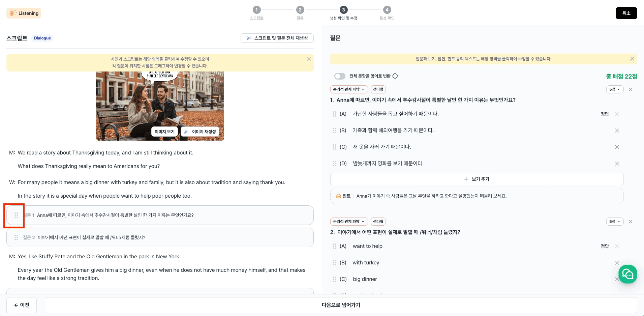Open 논리적 관계 파악 dropdown for question 1

coord(349,89)
